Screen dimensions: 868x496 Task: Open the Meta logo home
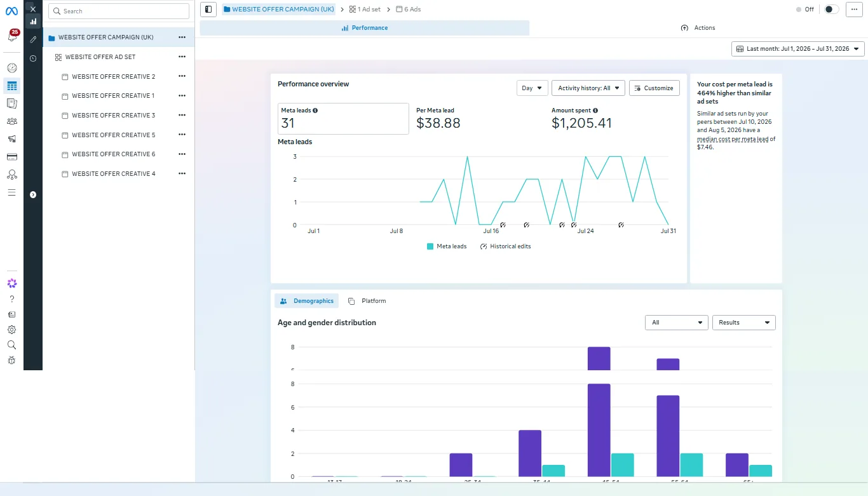point(11,10)
